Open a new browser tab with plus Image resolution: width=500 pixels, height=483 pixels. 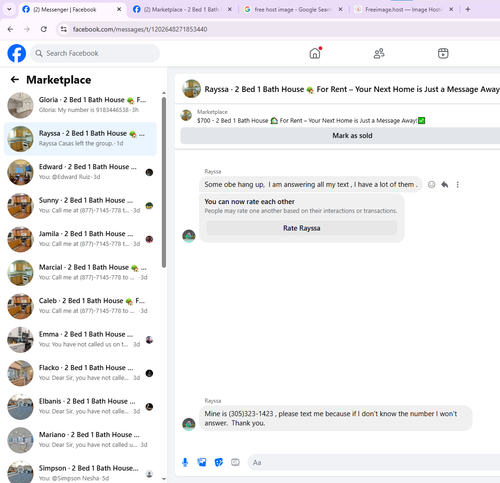point(468,9)
